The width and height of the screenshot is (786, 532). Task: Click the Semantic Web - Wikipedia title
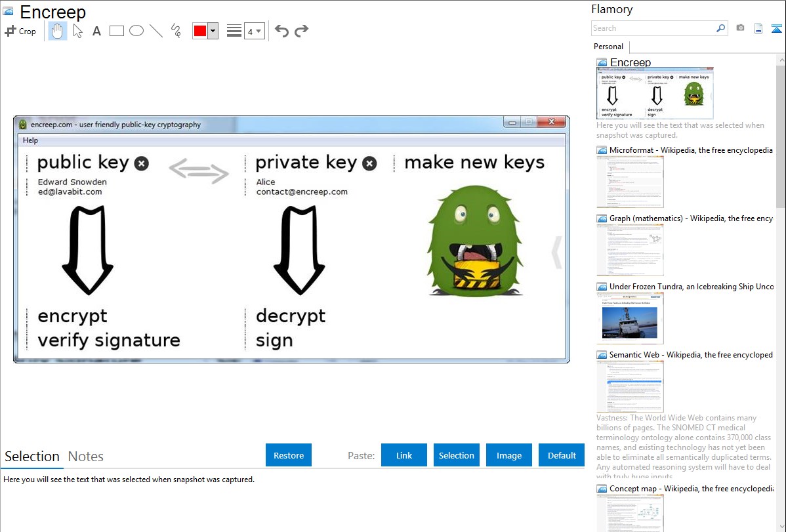pos(691,354)
